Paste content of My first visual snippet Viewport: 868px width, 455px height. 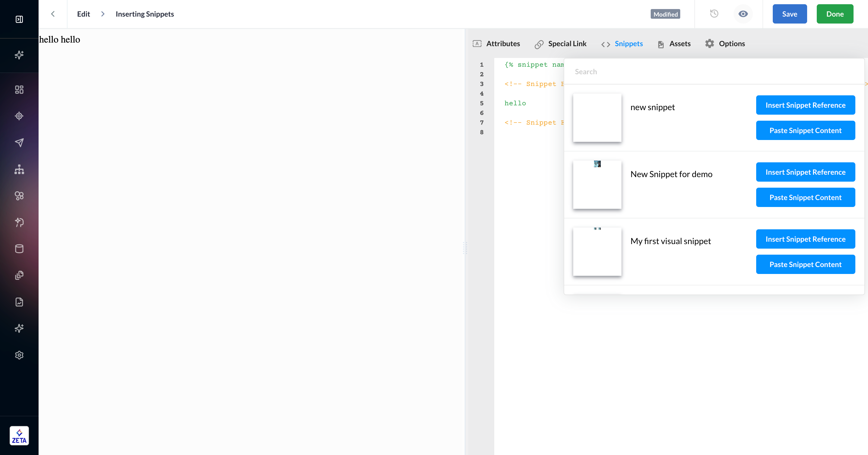pos(805,264)
